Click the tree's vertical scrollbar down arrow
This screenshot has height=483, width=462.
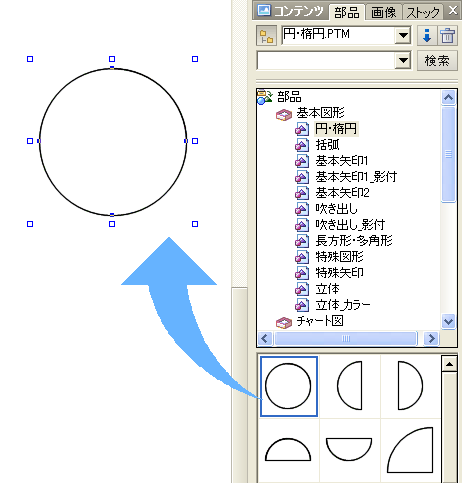pos(448,321)
